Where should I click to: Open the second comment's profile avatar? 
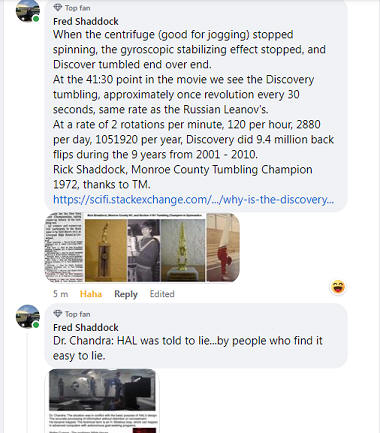pos(28,316)
